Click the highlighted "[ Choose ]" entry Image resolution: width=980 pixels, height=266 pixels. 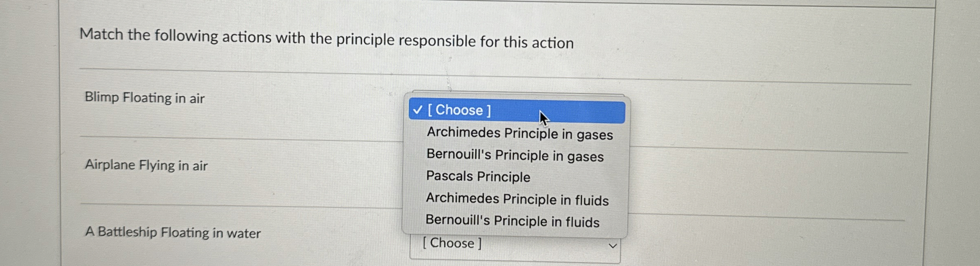(x=459, y=110)
